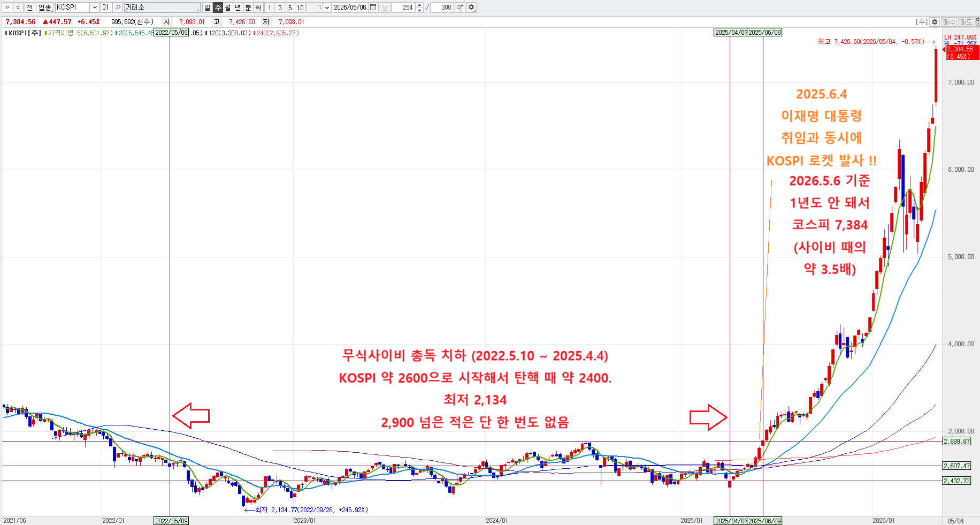
Task: Click the 매도 sell button
Action: tap(966, 22)
